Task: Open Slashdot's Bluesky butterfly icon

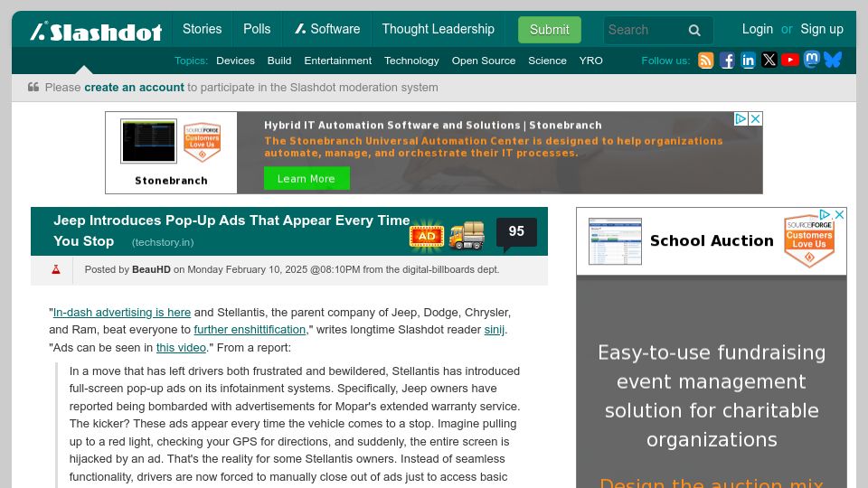Action: pos(833,60)
